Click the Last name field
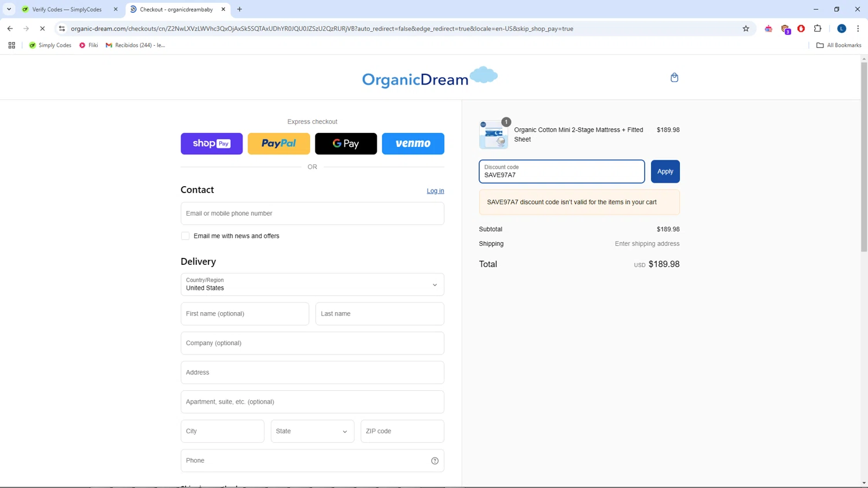 coord(380,314)
